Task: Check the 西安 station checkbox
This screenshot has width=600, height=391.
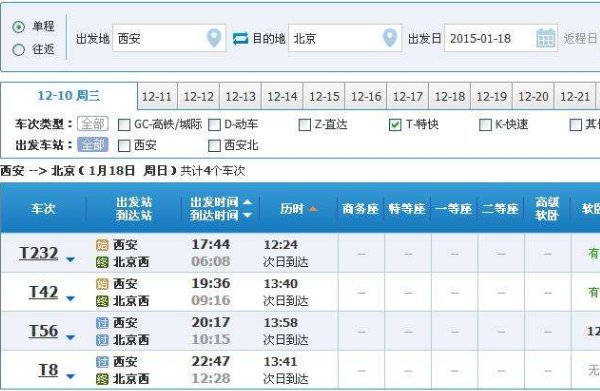Action: (124, 145)
